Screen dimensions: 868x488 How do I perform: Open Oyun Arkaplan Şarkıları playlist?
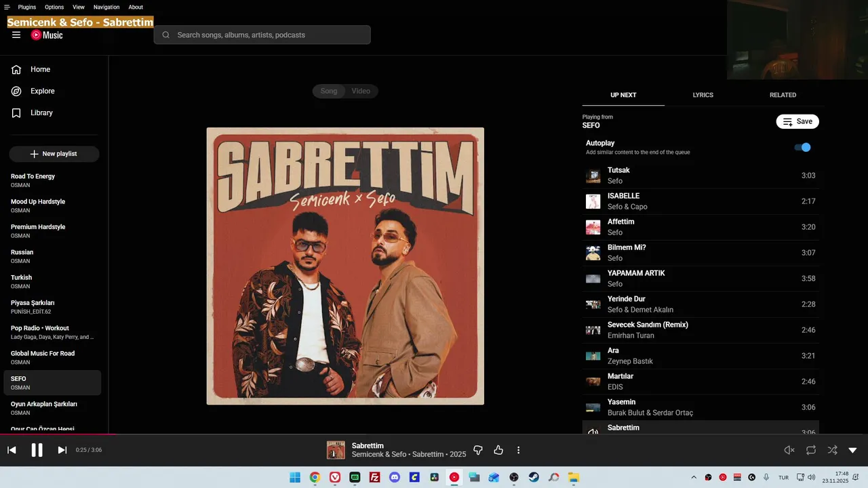(x=52, y=408)
